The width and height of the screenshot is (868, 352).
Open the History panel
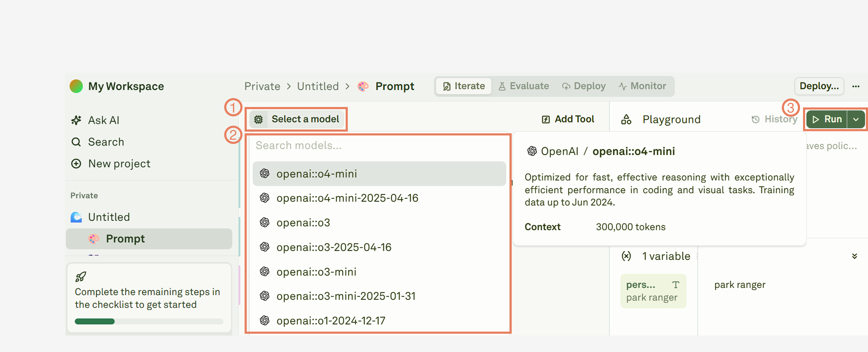(774, 119)
